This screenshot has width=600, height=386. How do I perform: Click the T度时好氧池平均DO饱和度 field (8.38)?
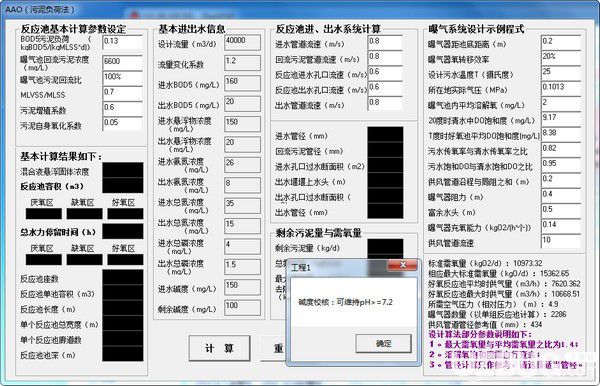point(561,134)
